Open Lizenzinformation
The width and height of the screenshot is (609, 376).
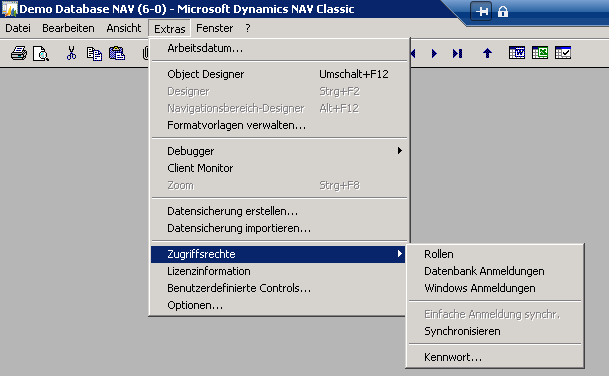pos(278,271)
